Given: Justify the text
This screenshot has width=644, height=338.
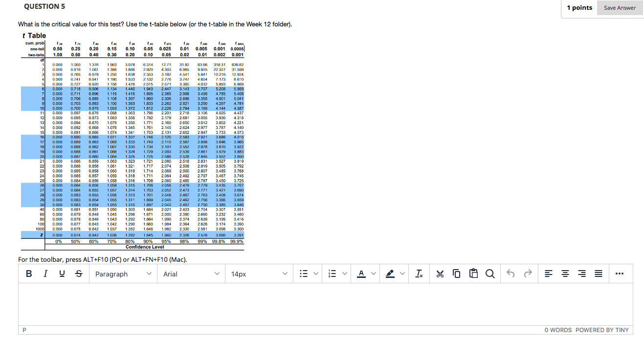Looking at the screenshot, I should point(599,274).
